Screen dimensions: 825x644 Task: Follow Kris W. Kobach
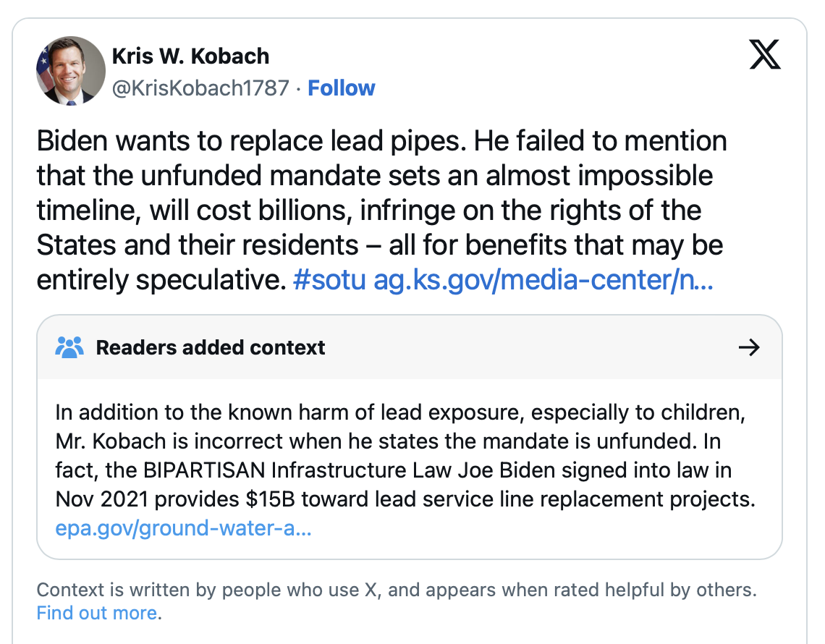tap(341, 88)
